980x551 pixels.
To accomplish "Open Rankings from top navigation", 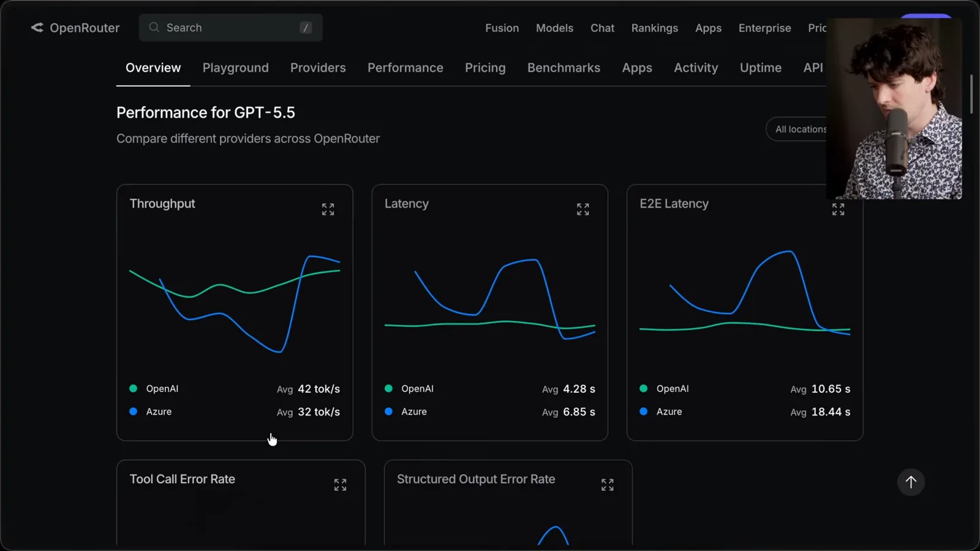I will click(655, 28).
